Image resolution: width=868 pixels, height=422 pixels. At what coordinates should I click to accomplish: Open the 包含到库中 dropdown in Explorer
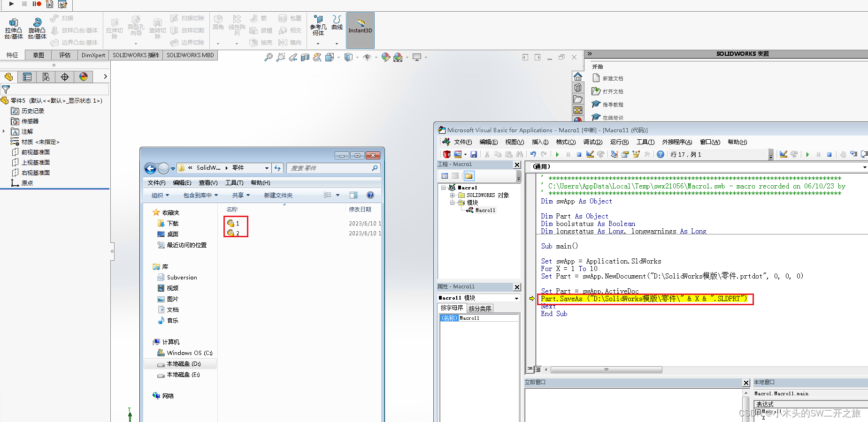click(x=201, y=196)
